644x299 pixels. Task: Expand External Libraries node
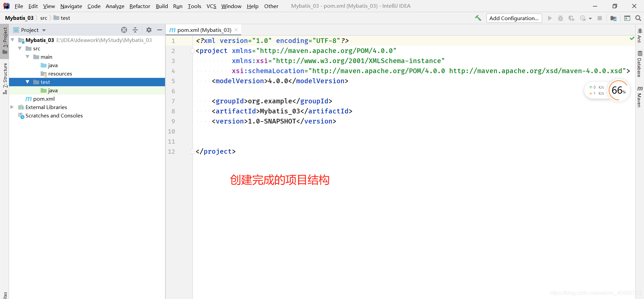pyautogui.click(x=12, y=107)
